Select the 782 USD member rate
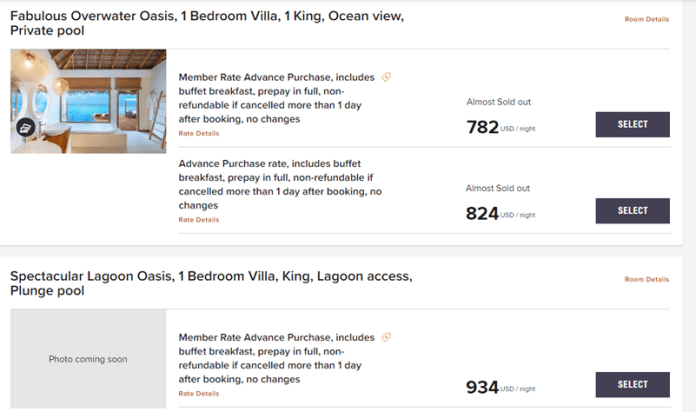 [x=633, y=124]
